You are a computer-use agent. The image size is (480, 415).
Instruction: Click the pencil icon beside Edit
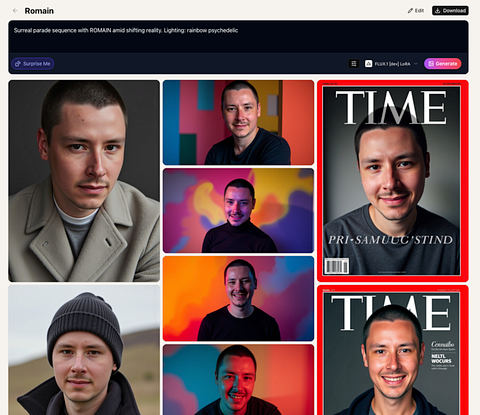[410, 11]
